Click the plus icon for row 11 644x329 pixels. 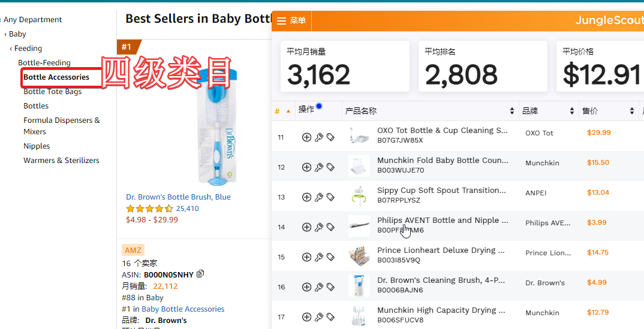[x=306, y=137]
